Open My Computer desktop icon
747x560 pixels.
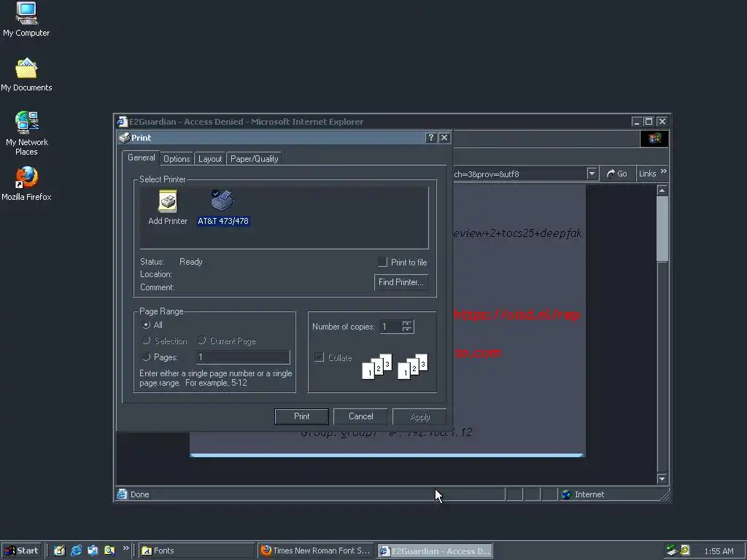[26, 19]
